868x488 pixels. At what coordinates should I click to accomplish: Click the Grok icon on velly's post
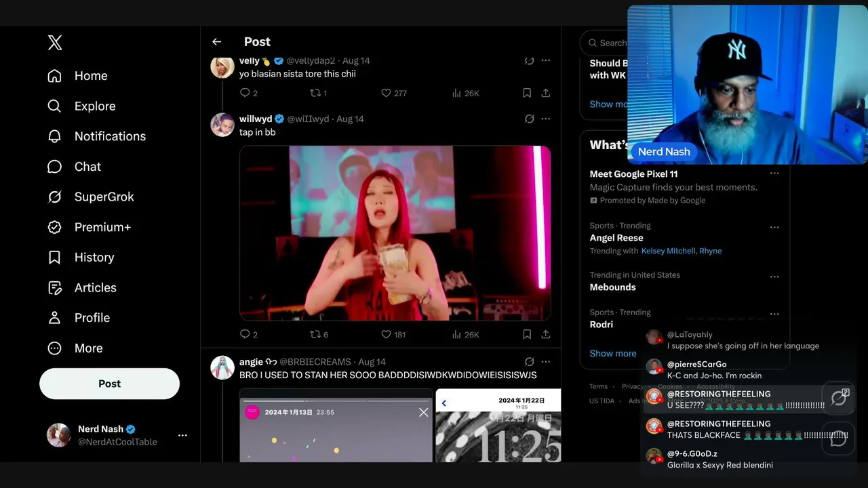530,60
